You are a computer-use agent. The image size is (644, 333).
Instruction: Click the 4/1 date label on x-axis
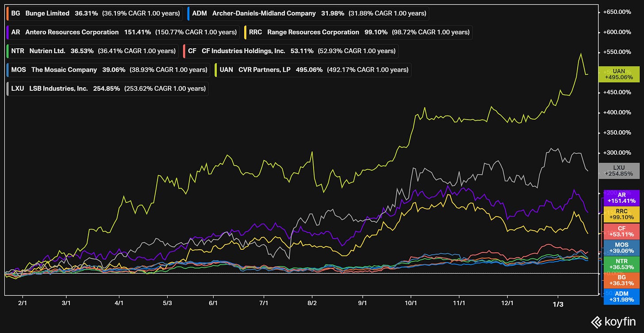click(119, 303)
